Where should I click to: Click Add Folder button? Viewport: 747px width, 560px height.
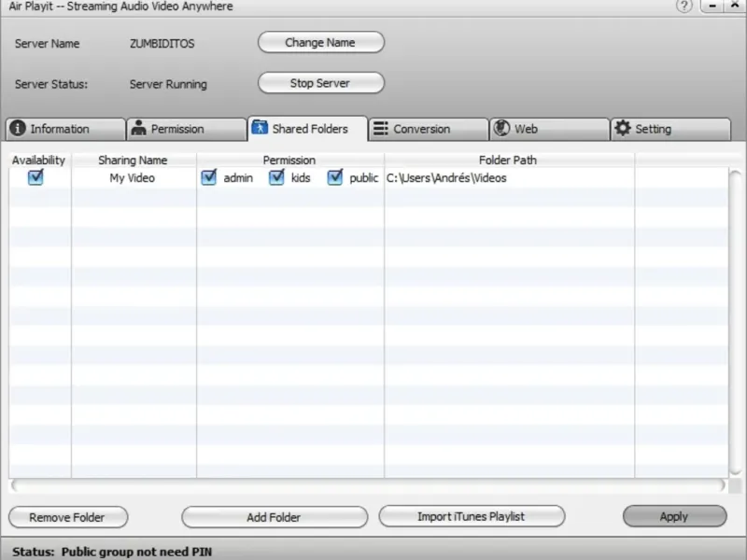point(275,517)
